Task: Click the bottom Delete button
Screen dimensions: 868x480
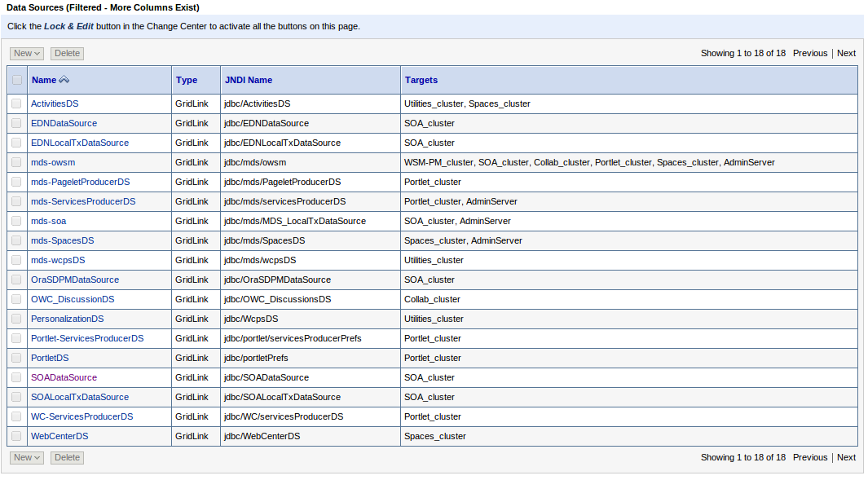Action: click(x=67, y=457)
